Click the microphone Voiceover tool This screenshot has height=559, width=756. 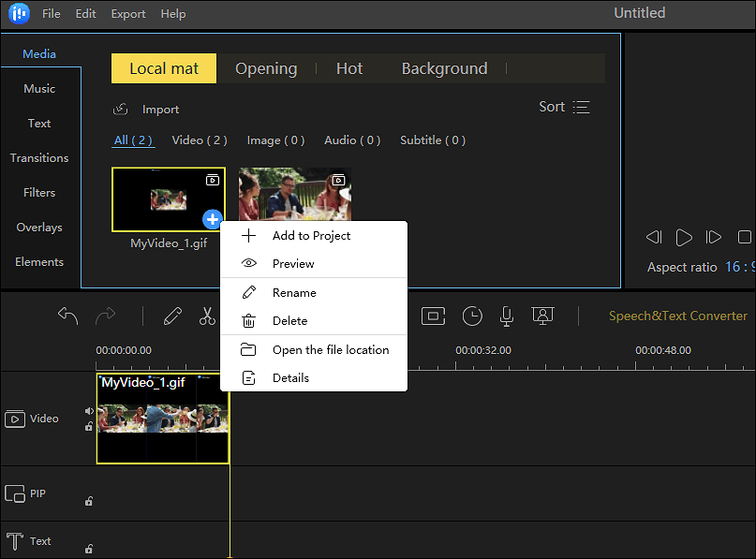[x=507, y=316]
